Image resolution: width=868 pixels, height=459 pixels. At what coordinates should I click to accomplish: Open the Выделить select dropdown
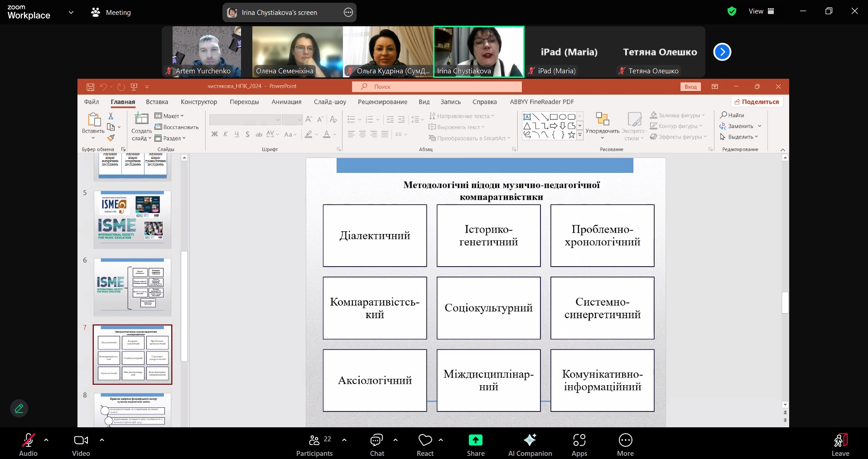[x=739, y=137]
